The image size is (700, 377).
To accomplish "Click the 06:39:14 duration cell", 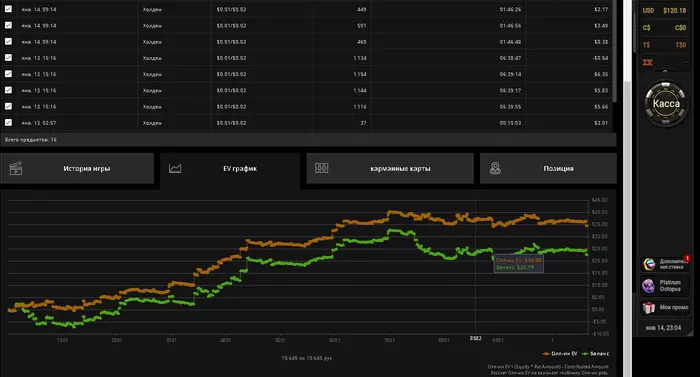I will click(510, 74).
